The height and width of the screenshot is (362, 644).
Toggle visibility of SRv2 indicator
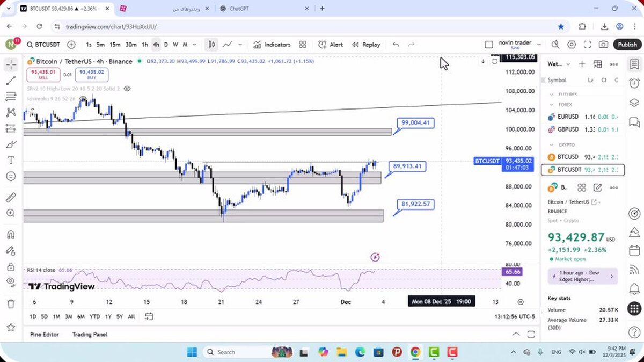(127, 88)
